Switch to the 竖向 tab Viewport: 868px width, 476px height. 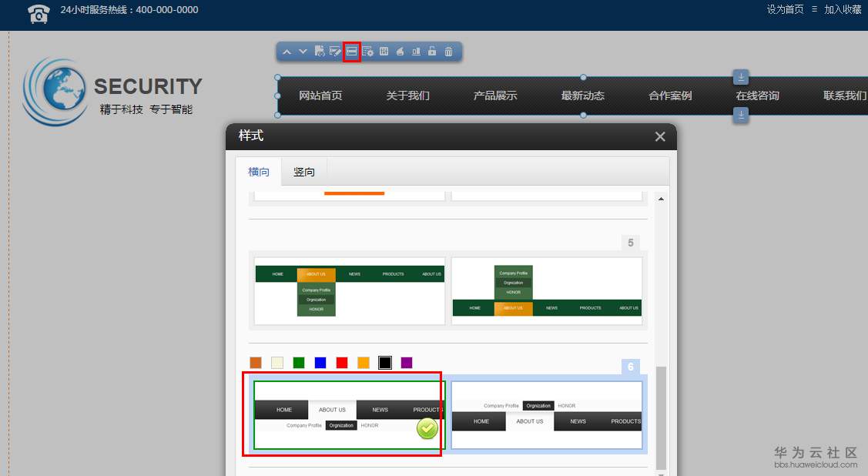[x=304, y=172]
